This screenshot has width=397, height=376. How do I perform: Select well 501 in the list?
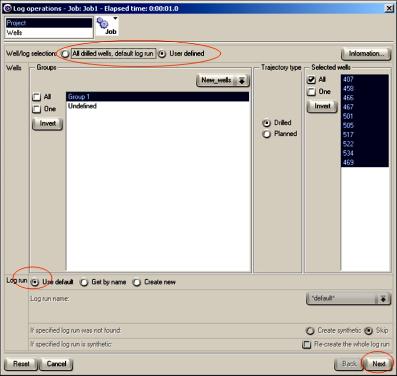365,116
